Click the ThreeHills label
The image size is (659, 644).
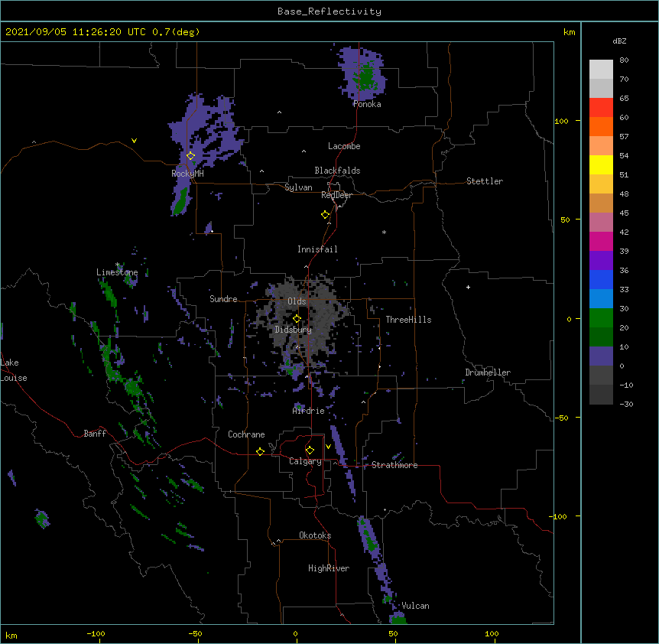pos(408,320)
